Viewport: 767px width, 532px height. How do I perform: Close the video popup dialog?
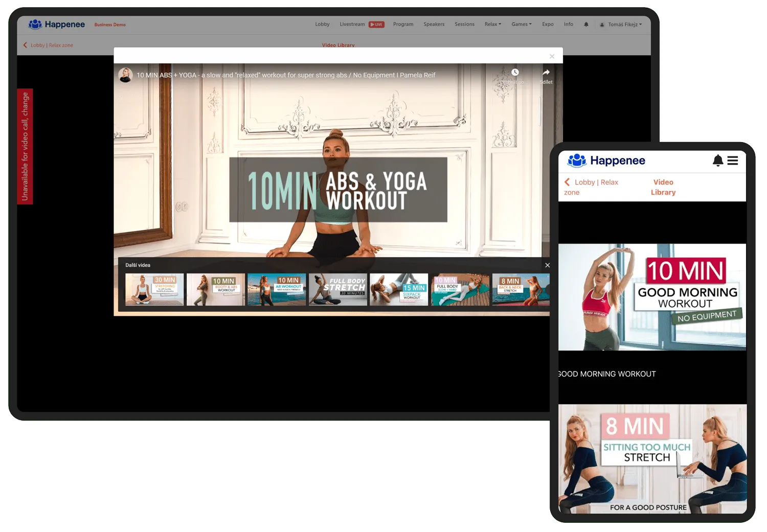point(552,56)
